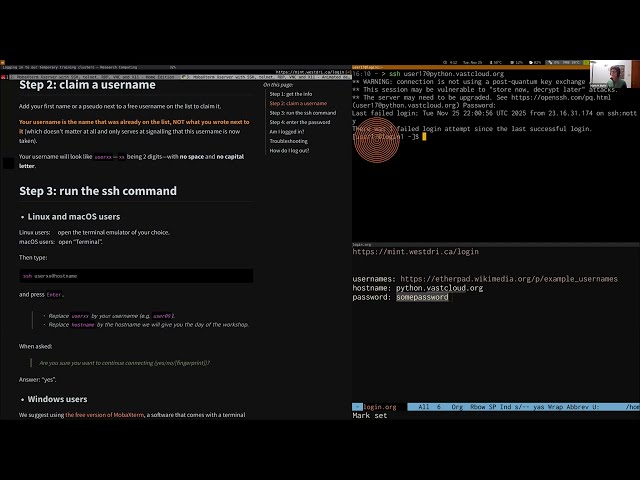Click the 'Linux and macOS users' subheading
This screenshot has width=640, height=480.
74,217
